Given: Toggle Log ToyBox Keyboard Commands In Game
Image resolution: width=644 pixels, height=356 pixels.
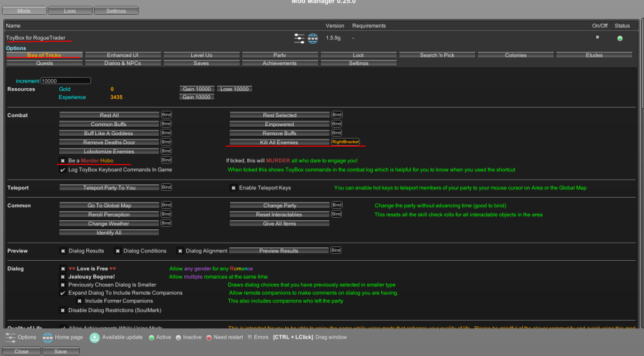Looking at the screenshot, I should tap(63, 169).
